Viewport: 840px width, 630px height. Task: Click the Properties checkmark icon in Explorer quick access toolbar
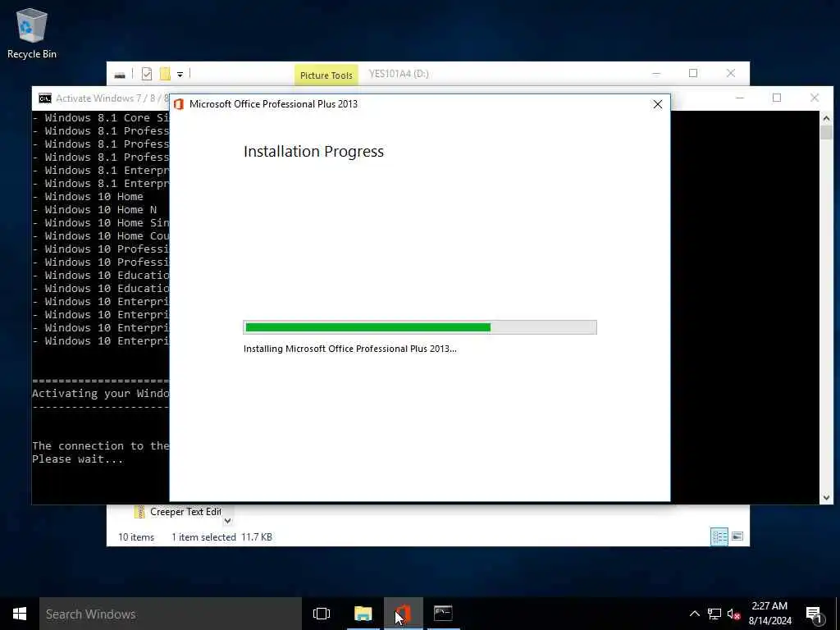147,74
